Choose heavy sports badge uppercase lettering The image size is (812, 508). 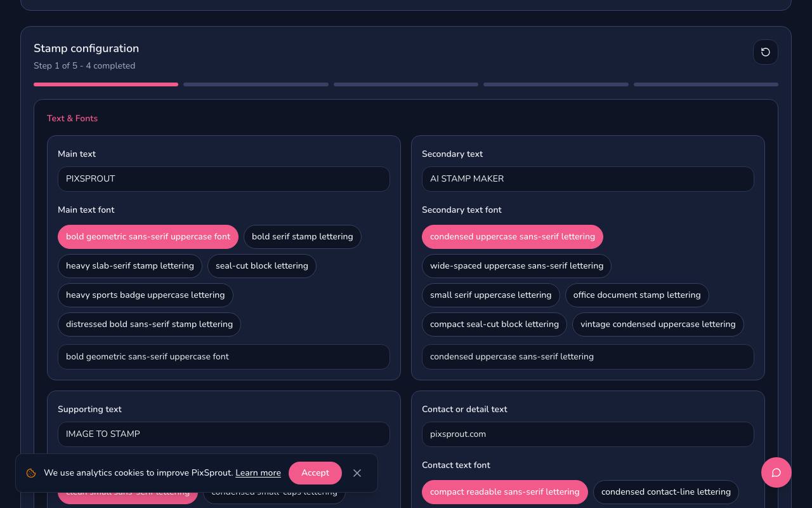pyautogui.click(x=145, y=295)
